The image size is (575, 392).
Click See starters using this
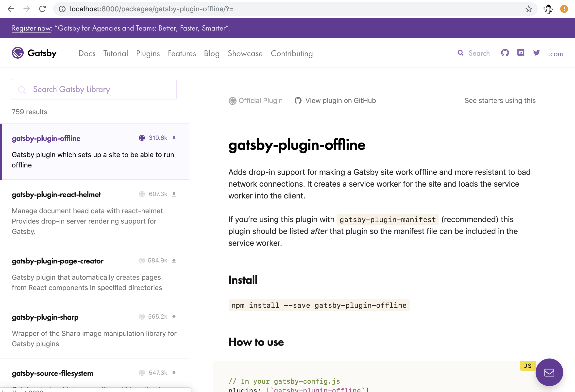tap(500, 101)
